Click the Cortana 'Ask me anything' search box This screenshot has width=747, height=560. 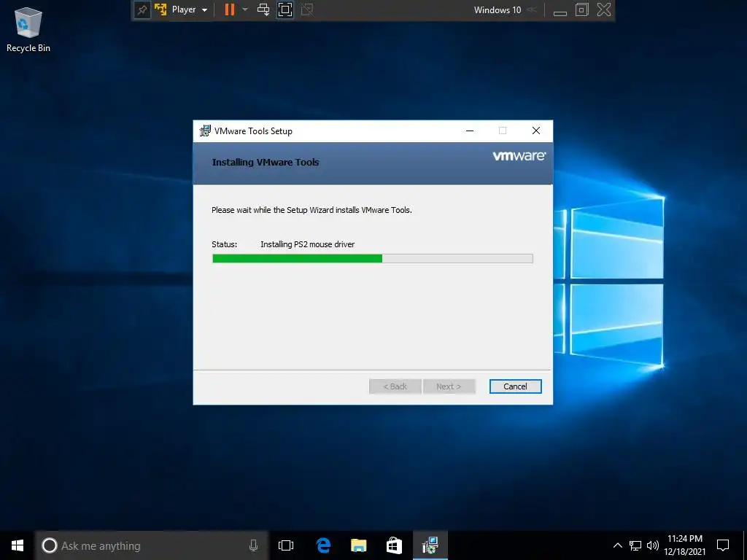pyautogui.click(x=152, y=545)
